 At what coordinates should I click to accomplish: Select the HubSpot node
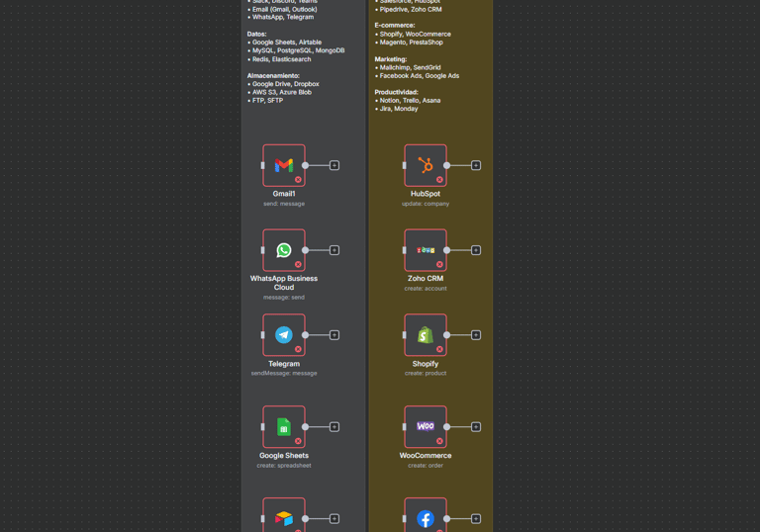tap(426, 166)
